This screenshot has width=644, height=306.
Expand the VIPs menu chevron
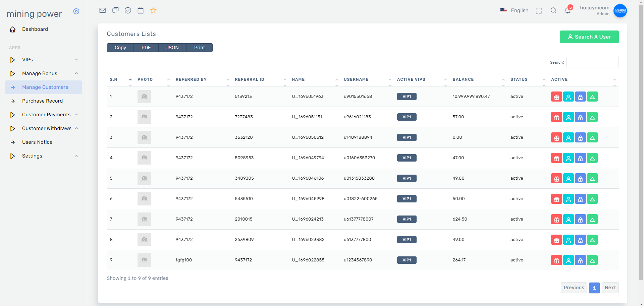[x=76, y=60]
